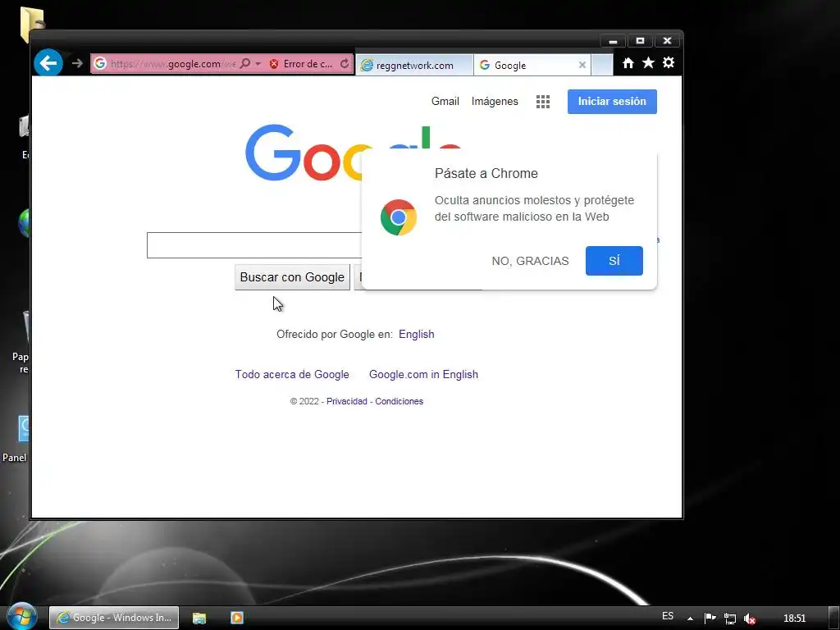The height and width of the screenshot is (630, 840).
Task: Click the forward navigation arrow
Action: point(78,63)
